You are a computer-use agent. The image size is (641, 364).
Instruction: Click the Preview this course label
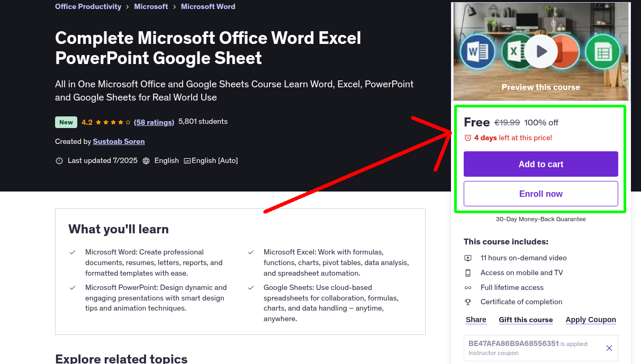(x=541, y=87)
